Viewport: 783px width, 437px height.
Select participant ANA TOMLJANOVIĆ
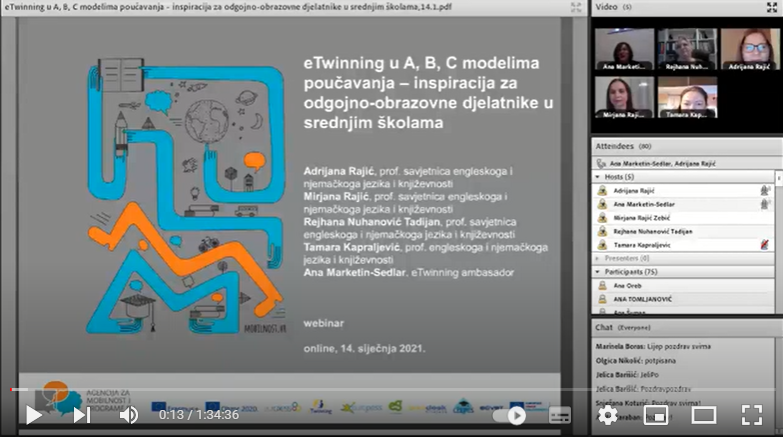683,299
